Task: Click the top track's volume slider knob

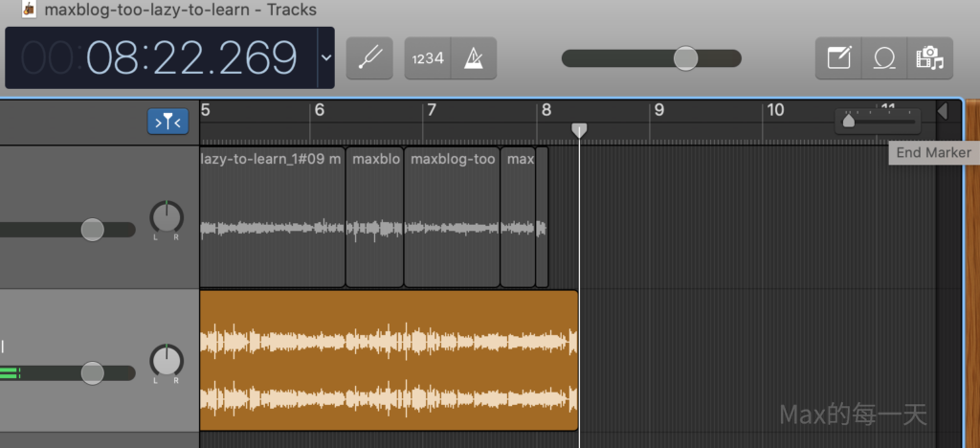Action: point(92,230)
